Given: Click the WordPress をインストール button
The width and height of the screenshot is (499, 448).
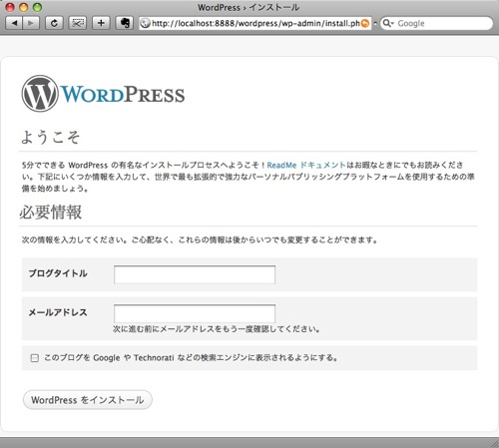Looking at the screenshot, I should (88, 400).
